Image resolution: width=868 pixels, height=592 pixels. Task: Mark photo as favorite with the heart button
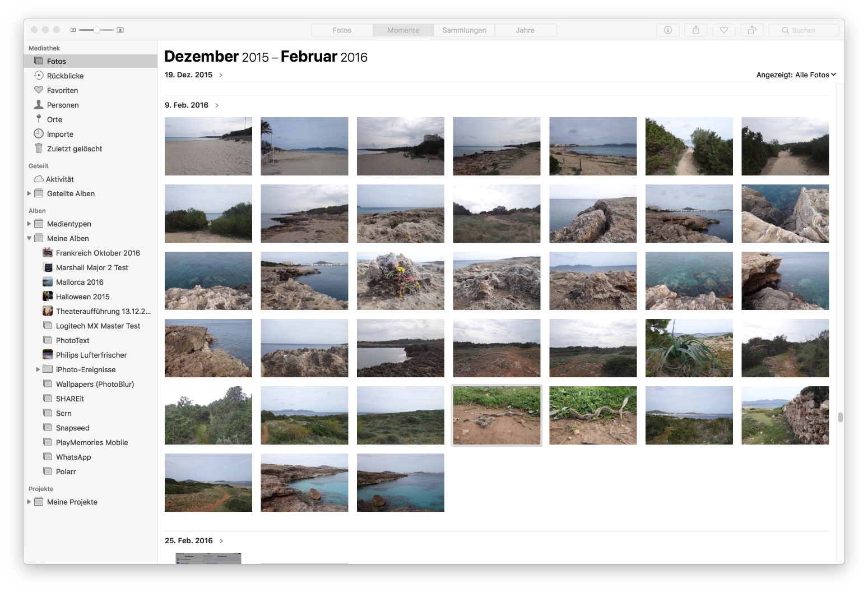723,30
